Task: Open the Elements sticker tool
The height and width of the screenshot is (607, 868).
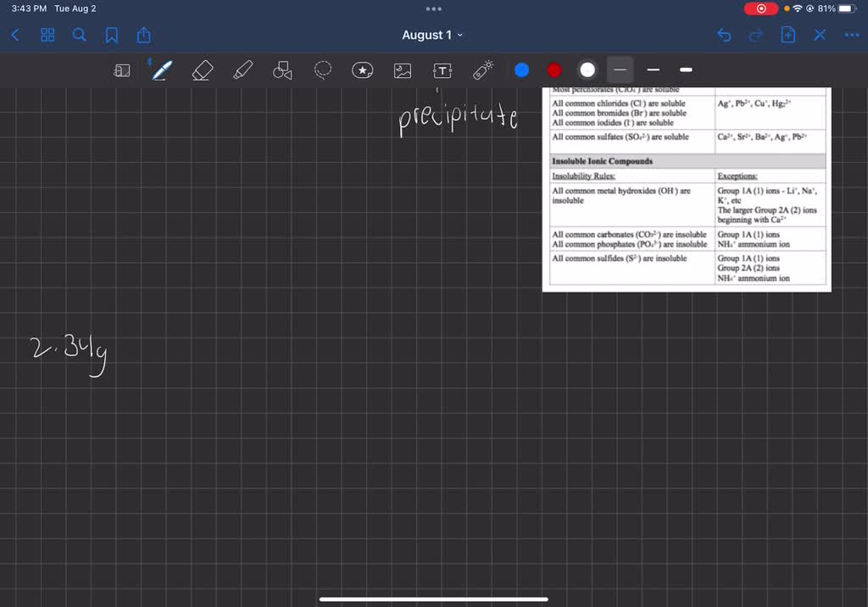Action: 363,70
